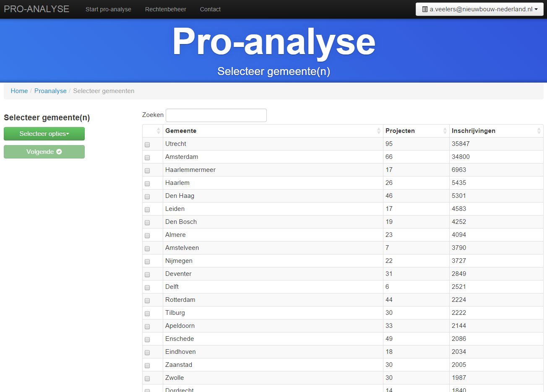
Task: Tick the Apeldoorn checkbox
Action: [147, 326]
